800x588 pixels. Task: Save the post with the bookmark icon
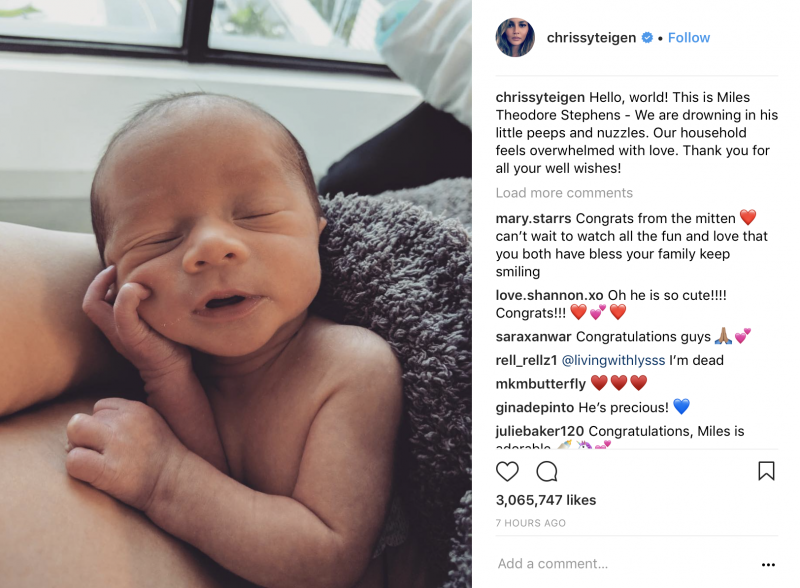click(x=766, y=471)
